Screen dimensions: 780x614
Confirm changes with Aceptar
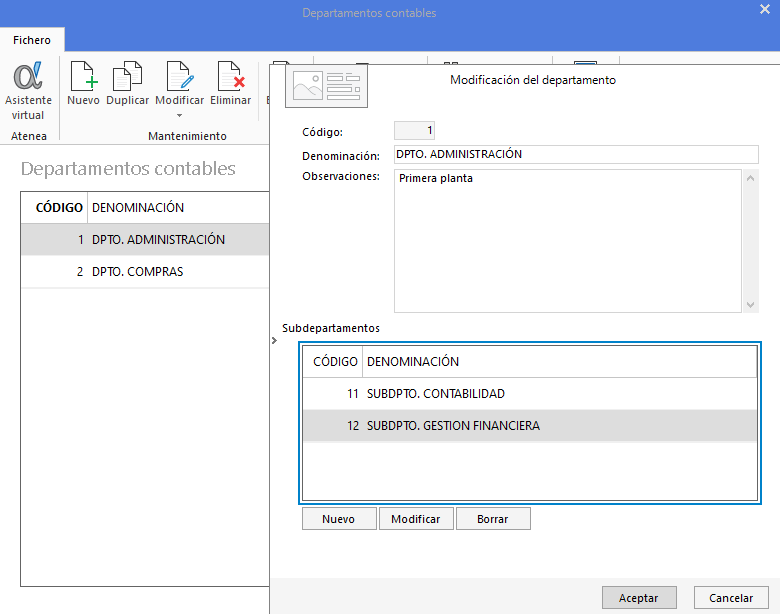[639, 598]
